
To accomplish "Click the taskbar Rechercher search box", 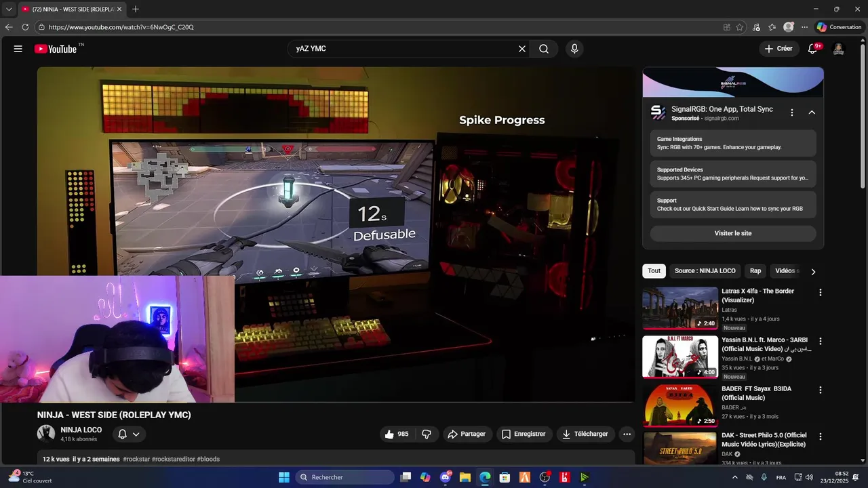I will (345, 477).
